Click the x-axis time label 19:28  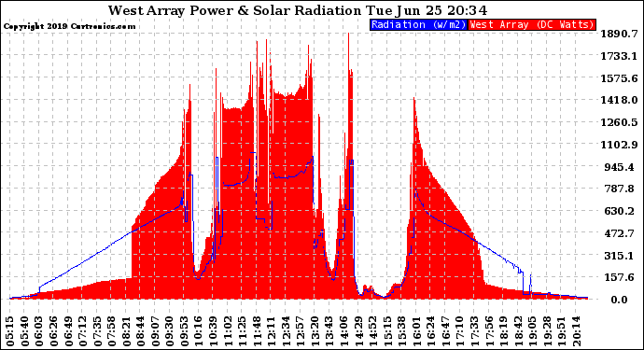pyautogui.click(x=546, y=331)
